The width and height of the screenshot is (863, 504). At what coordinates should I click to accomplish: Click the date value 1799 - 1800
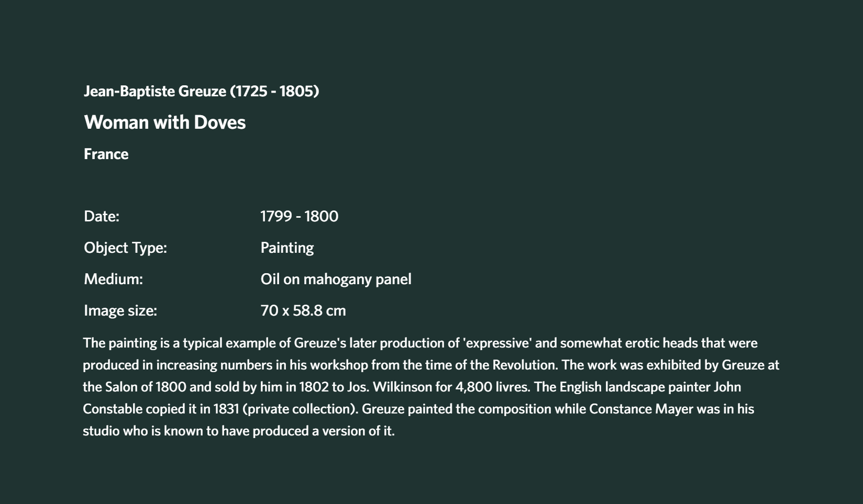300,216
